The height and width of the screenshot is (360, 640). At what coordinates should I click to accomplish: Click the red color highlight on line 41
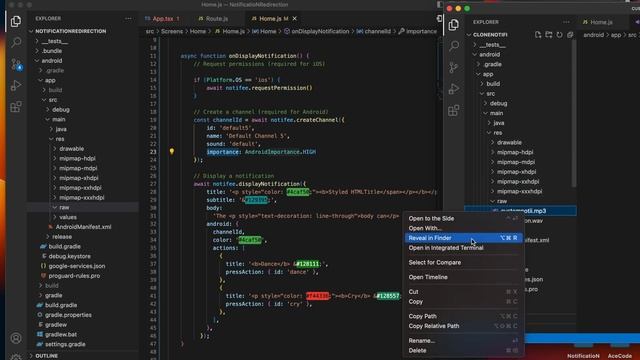coord(318,296)
